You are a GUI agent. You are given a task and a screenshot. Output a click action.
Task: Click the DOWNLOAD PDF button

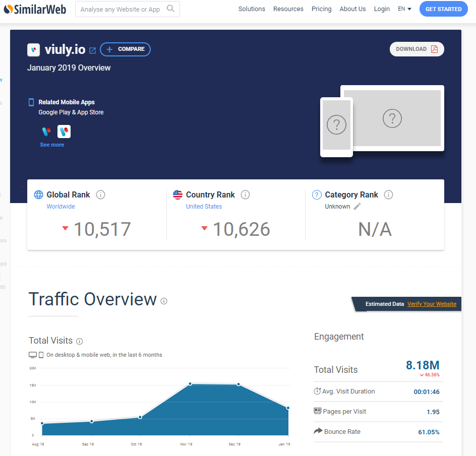(417, 49)
